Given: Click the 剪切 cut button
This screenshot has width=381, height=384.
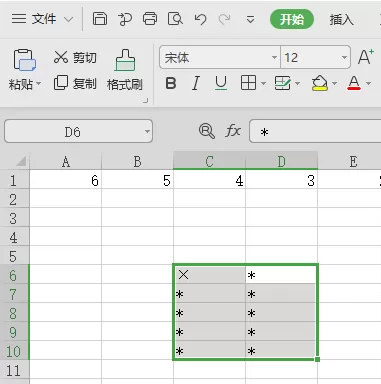Looking at the screenshot, I should point(75,57).
